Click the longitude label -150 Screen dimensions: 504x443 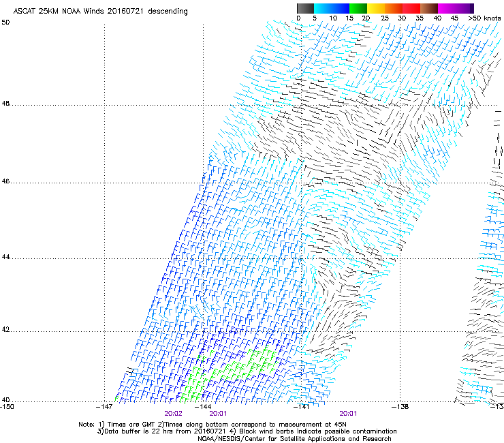pos(7,406)
